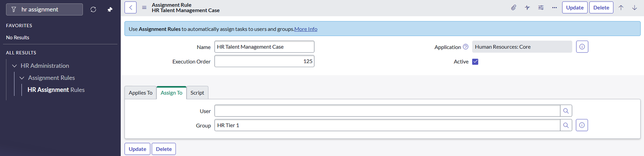The height and width of the screenshot is (156, 644).
Task: Click the ALL RESULTS heading
Action: click(x=21, y=53)
